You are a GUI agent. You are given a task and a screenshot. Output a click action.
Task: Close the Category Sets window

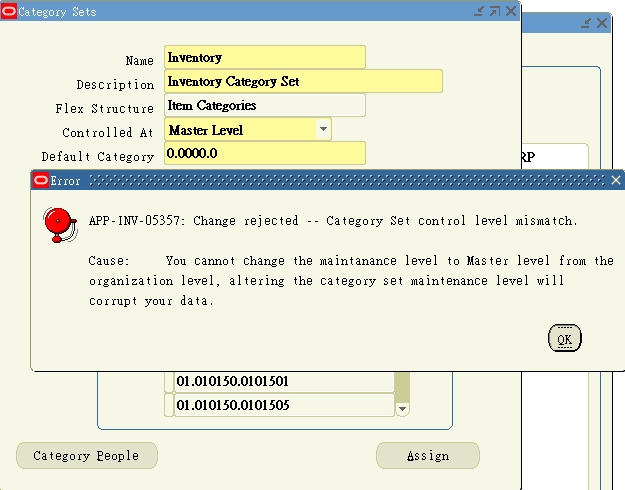[511, 11]
